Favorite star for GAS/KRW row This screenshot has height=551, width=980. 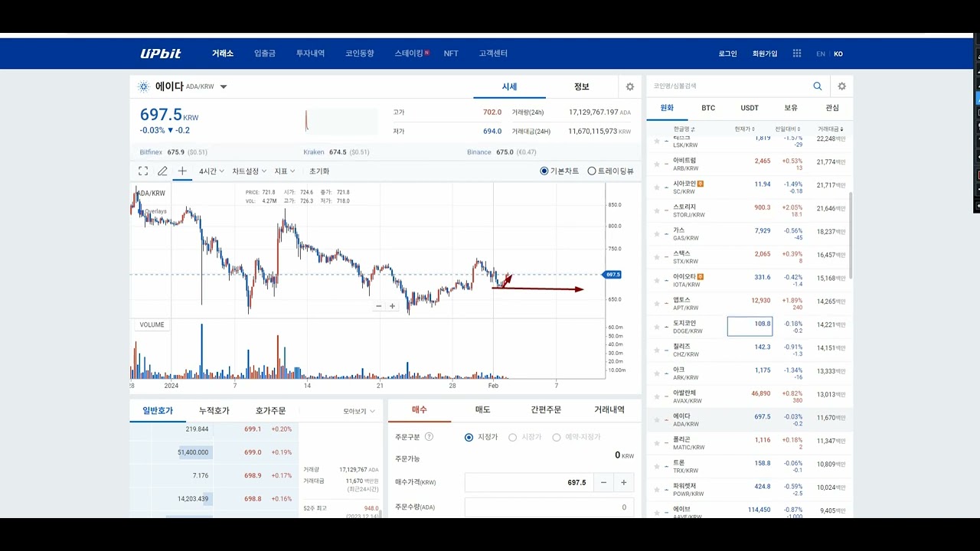point(656,234)
